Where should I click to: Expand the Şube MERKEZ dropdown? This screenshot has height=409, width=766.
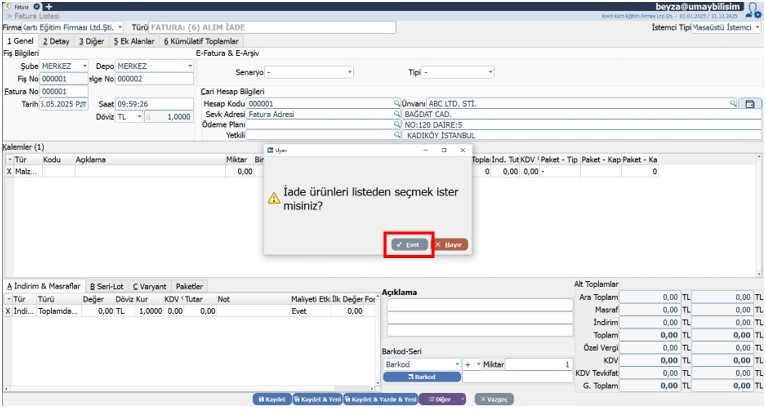click(x=89, y=66)
